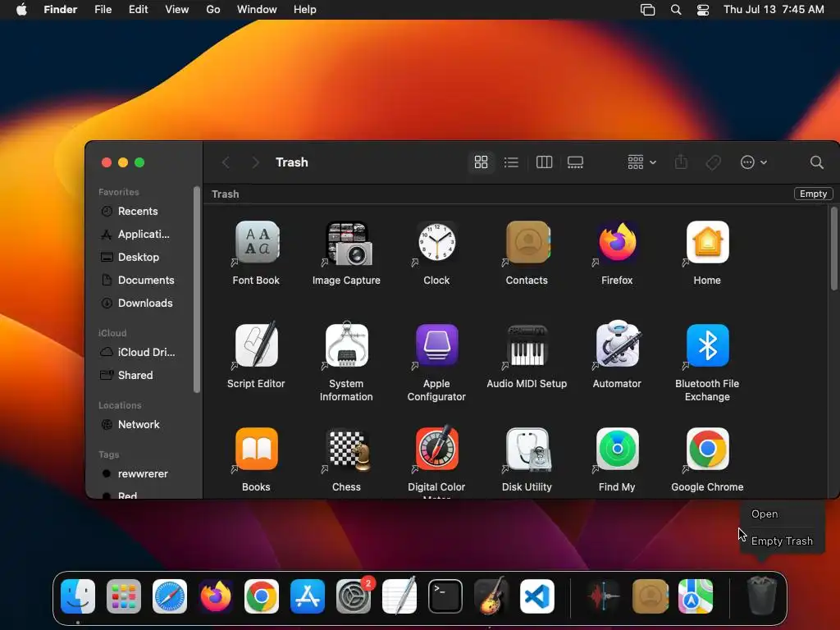This screenshot has width=840, height=630.
Task: Select the Image Capture app icon
Action: 347,242
